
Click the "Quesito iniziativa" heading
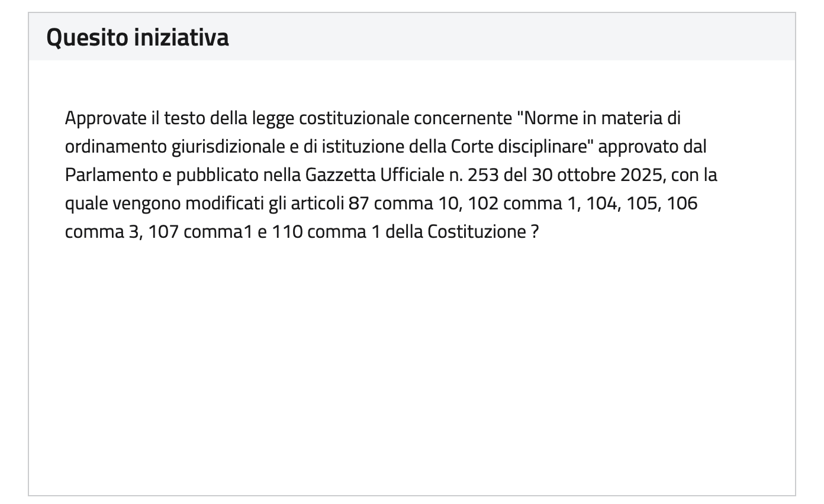[x=137, y=38]
